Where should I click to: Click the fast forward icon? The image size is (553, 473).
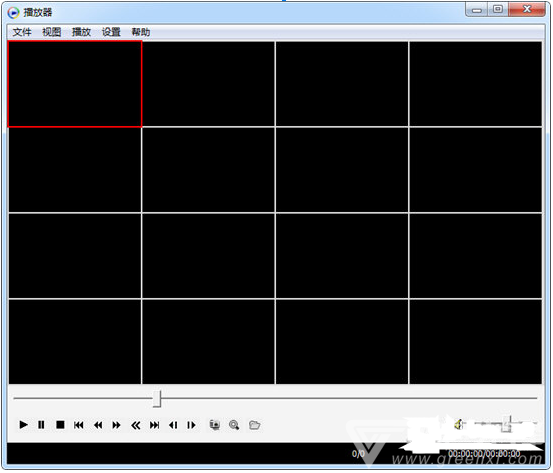point(116,425)
